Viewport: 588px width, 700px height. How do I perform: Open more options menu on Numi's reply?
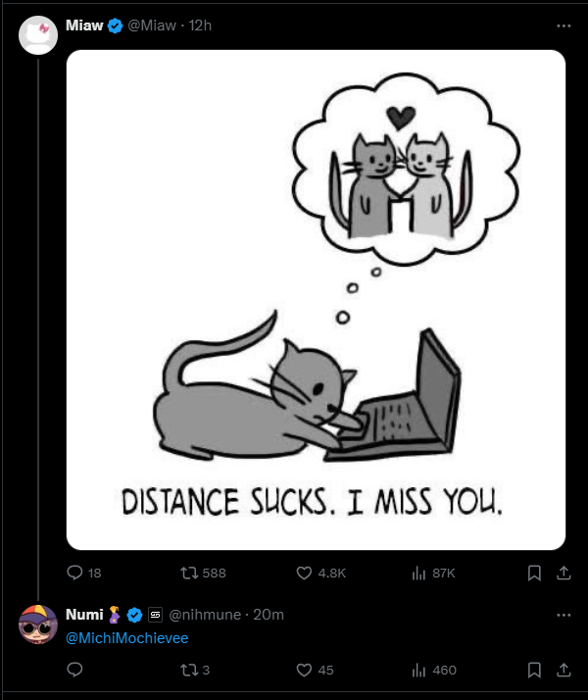pyautogui.click(x=563, y=615)
